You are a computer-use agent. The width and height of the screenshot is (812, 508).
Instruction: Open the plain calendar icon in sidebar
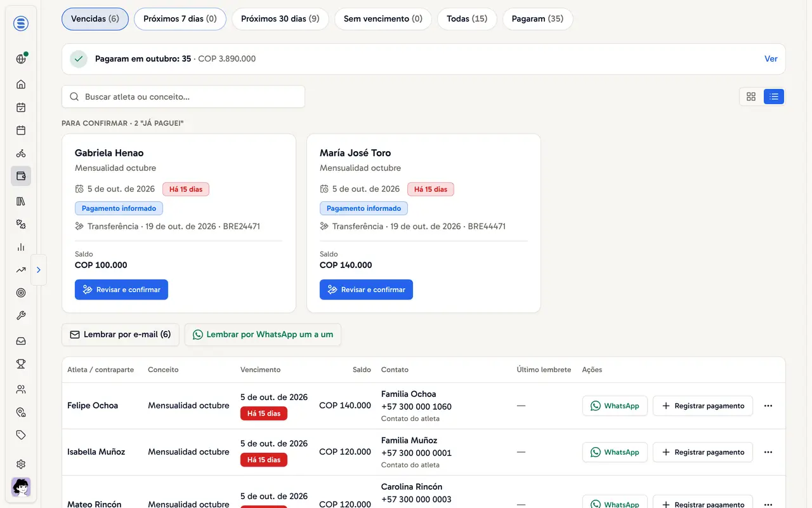(21, 130)
